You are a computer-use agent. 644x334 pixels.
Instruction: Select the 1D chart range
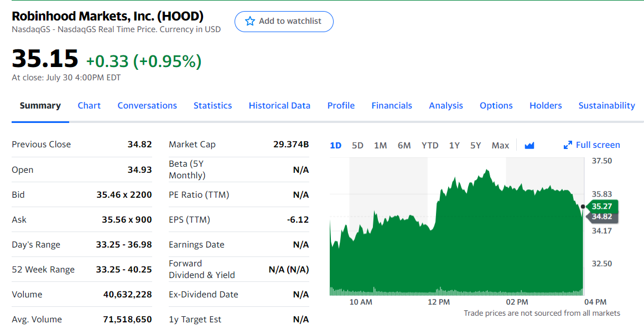[335, 145]
